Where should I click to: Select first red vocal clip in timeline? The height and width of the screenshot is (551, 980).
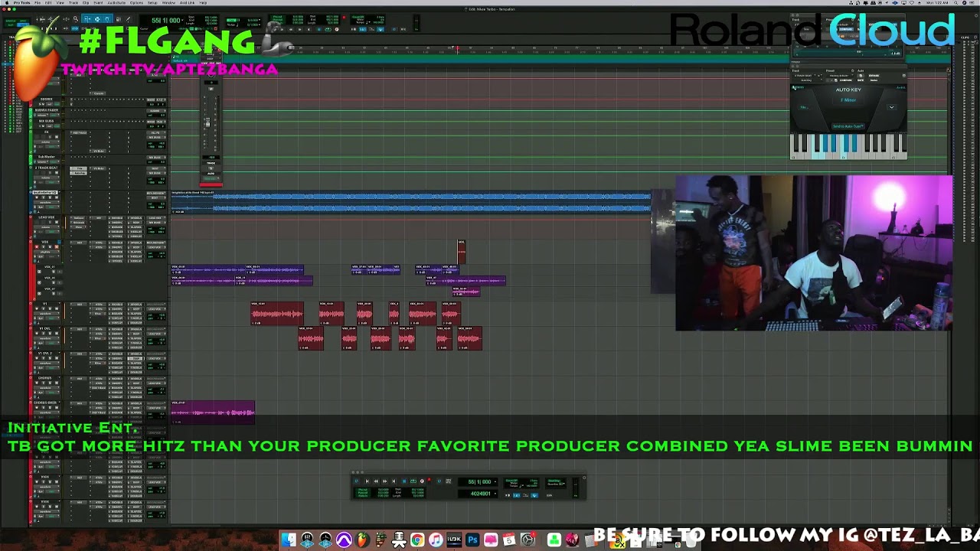tap(277, 313)
